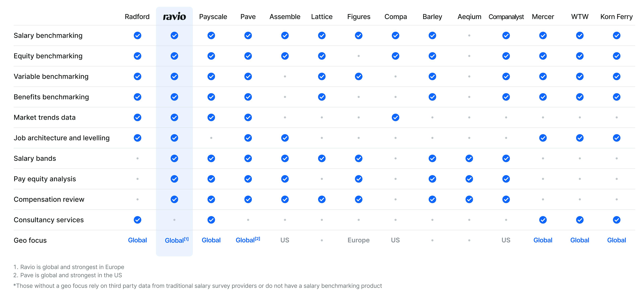
Task: Click Companalyst's Pay equity analysis checkmark
Action: pyautogui.click(x=506, y=179)
